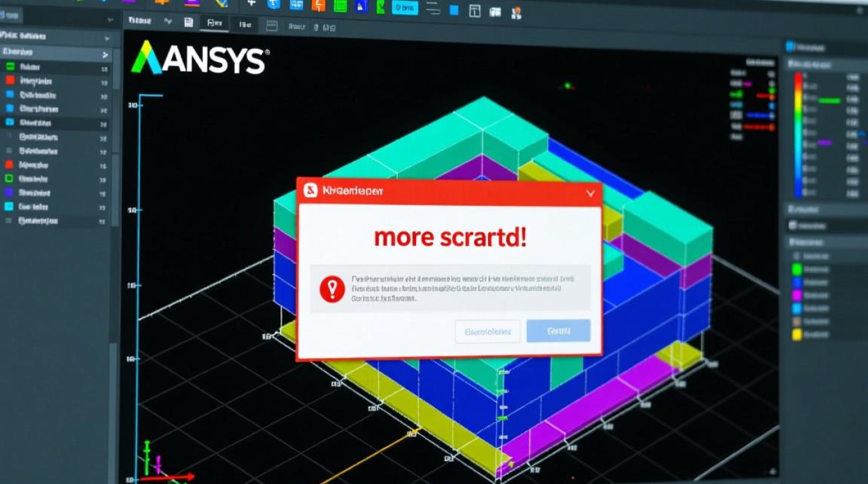This screenshot has width=868, height=484.
Task: Click the three-line menu icon in top toolbar
Action: [433, 8]
